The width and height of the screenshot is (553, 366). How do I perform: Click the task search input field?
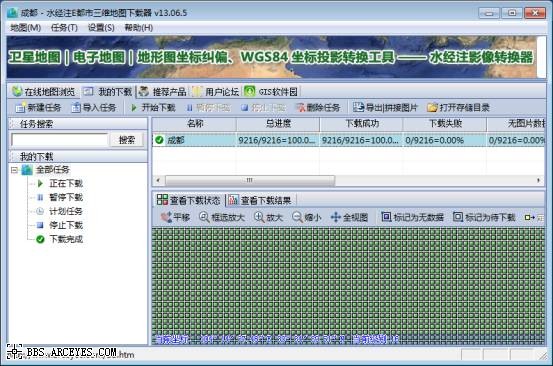59,140
